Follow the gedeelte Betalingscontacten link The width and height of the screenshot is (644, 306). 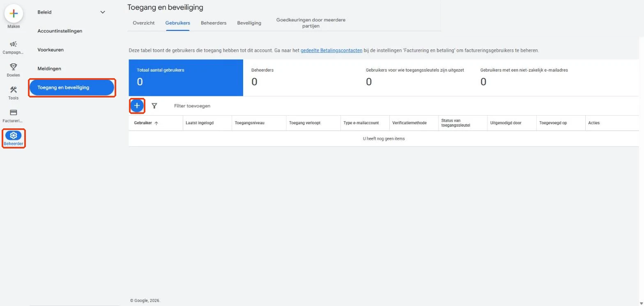coord(331,51)
